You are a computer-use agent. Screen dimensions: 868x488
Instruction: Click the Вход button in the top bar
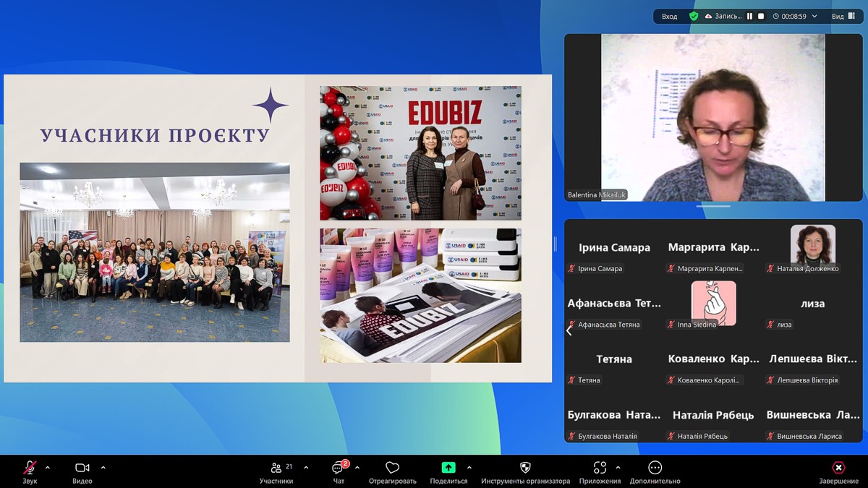click(670, 16)
